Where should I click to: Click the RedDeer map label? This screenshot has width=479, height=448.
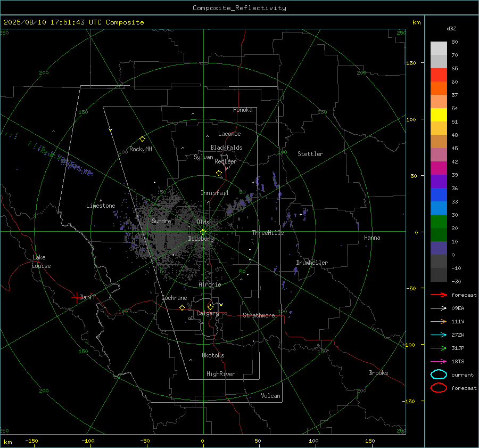tap(226, 161)
